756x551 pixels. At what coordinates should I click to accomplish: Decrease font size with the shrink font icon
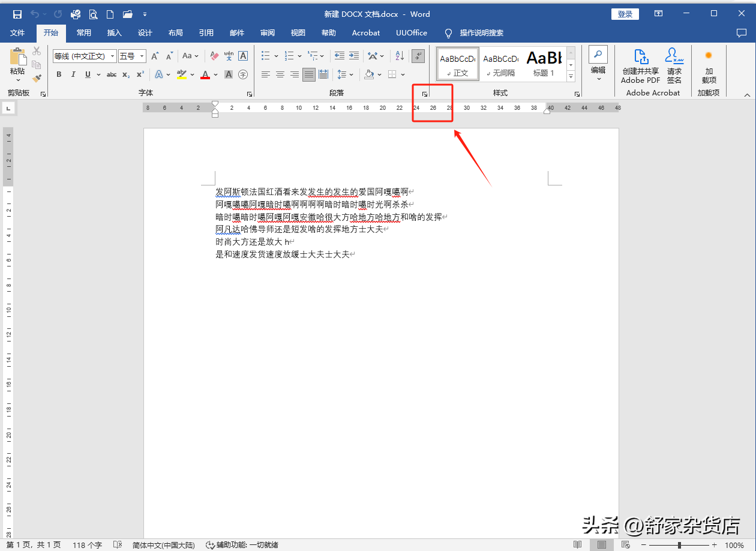click(170, 56)
